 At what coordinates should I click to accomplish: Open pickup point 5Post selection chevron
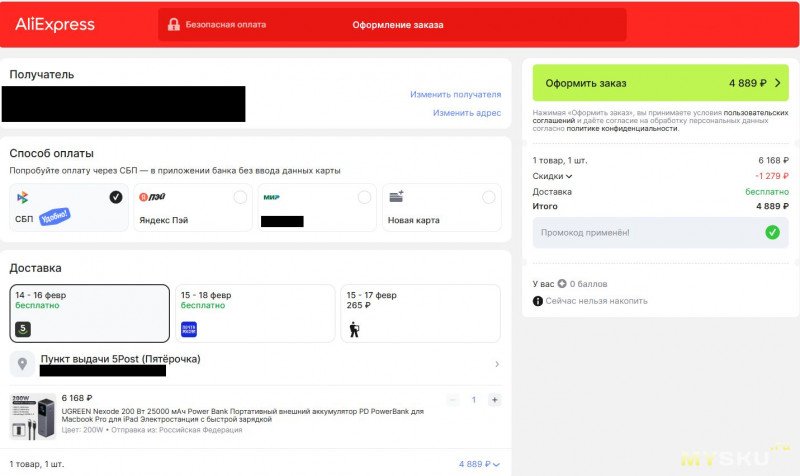click(x=496, y=364)
